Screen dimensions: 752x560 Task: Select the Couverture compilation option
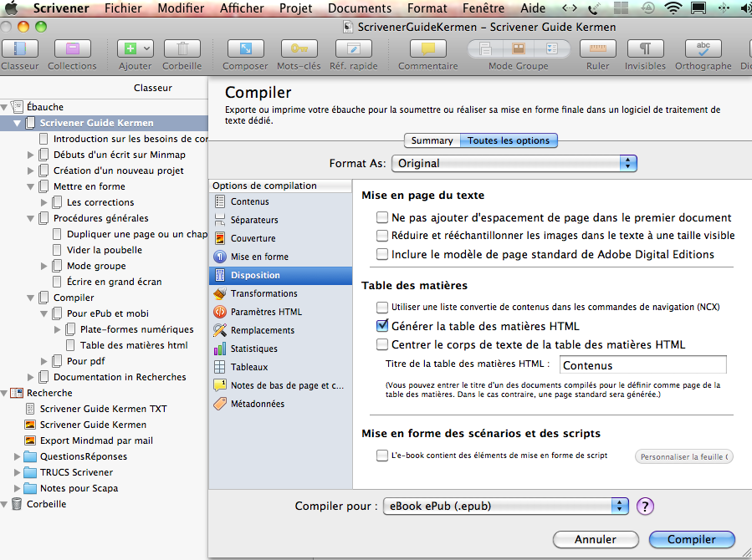(x=253, y=238)
